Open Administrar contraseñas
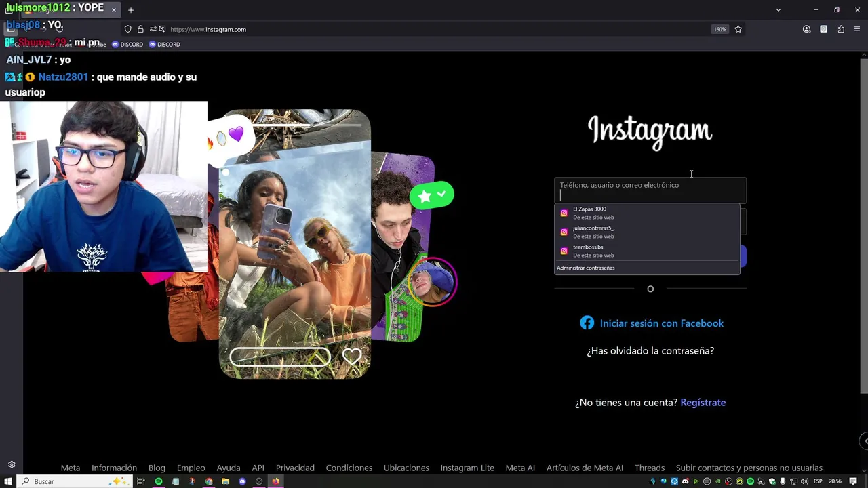 (586, 268)
